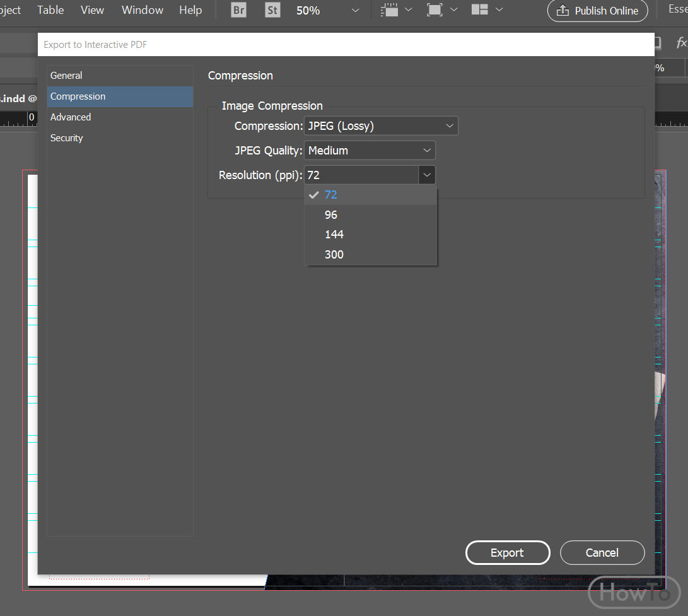Launch Adobe Stock via the St icon
688x616 pixels.
click(x=272, y=9)
